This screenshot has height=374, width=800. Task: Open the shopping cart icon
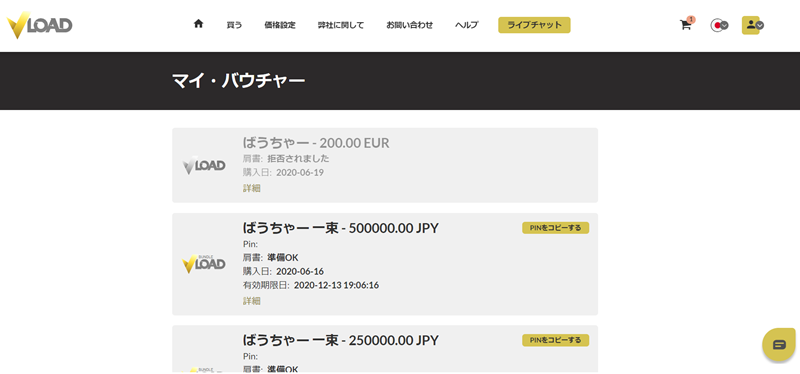[x=686, y=25]
